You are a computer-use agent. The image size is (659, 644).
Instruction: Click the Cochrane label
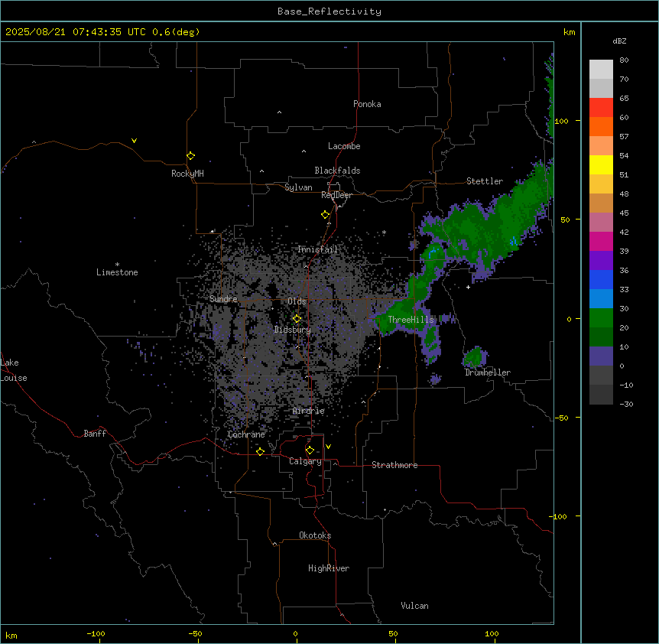(246, 434)
